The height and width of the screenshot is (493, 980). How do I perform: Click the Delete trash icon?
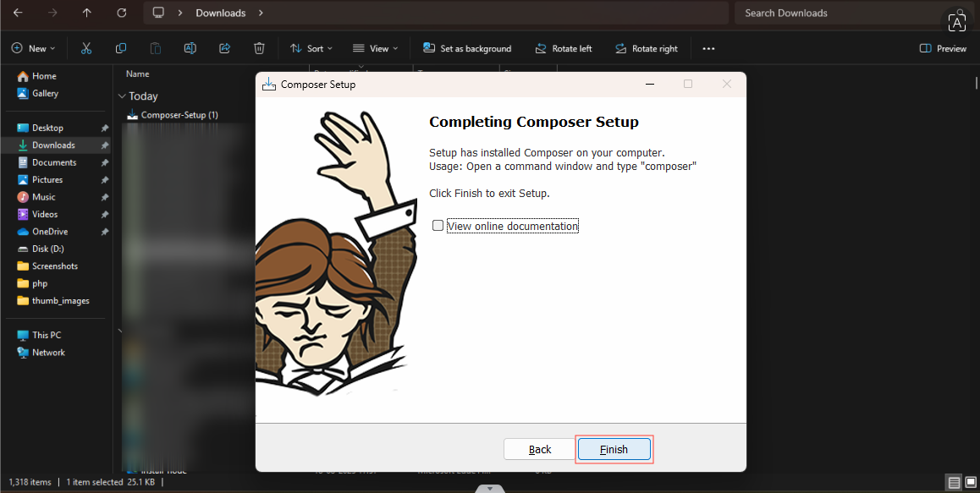click(259, 48)
